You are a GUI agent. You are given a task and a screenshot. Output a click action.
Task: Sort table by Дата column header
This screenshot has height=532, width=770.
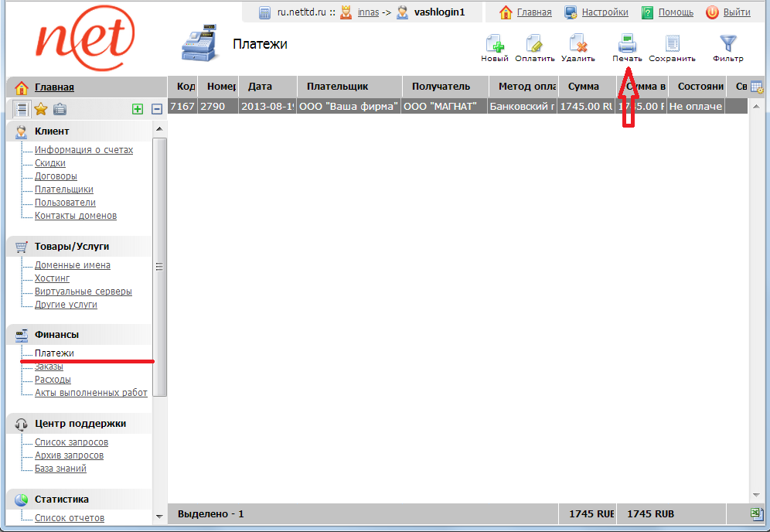[x=261, y=87]
